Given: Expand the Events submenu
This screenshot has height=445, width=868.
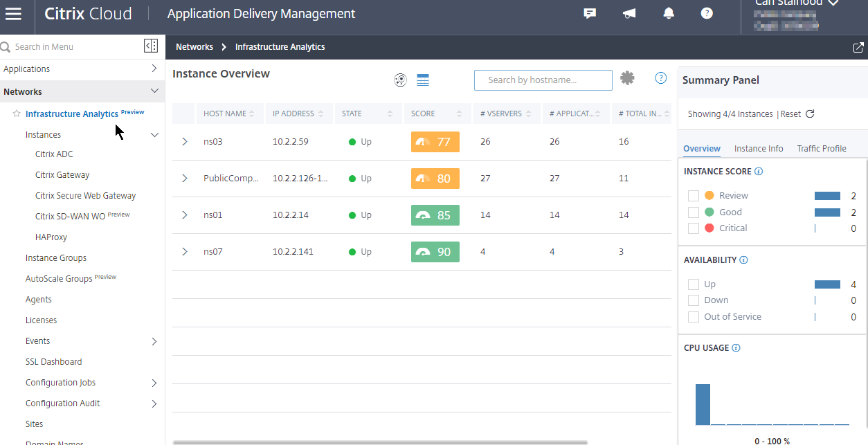Looking at the screenshot, I should tap(154, 341).
